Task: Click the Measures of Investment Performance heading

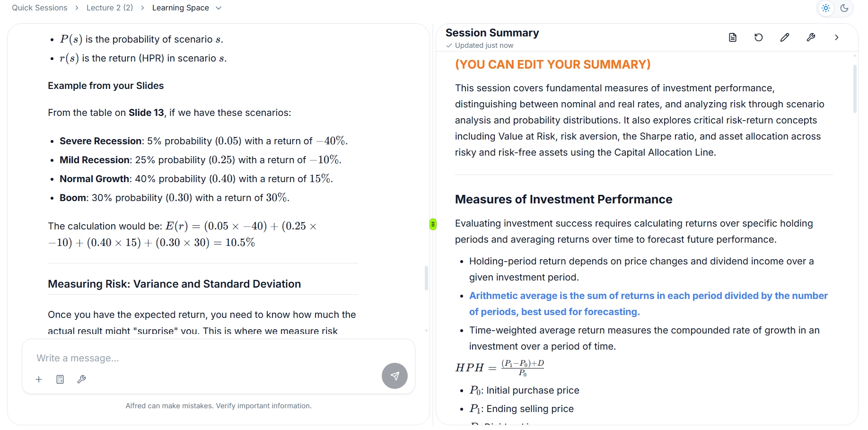Action: coord(563,200)
